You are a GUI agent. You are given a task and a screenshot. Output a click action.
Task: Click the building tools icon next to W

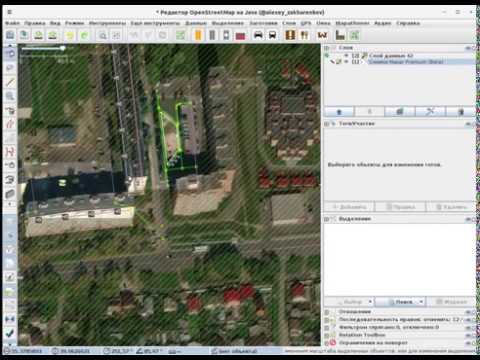340,35
